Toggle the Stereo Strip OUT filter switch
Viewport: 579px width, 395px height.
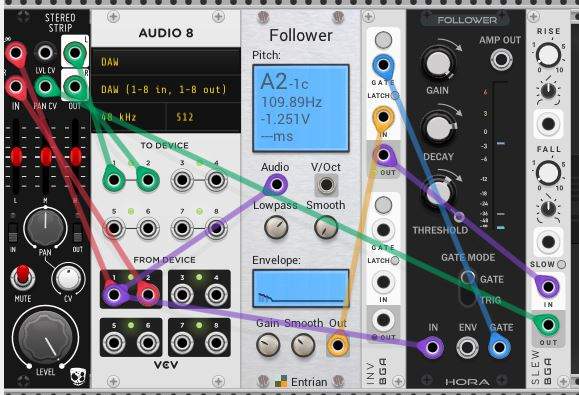[77, 233]
